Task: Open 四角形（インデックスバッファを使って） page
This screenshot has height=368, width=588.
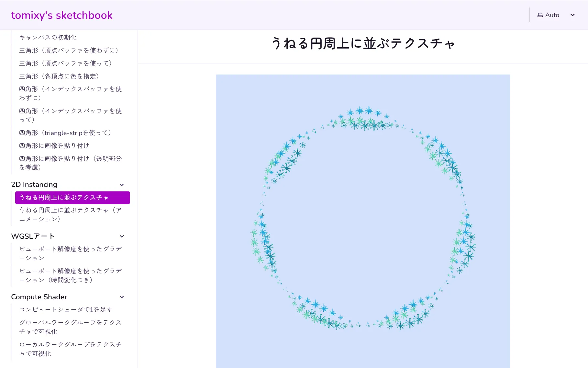Action: 70,115
